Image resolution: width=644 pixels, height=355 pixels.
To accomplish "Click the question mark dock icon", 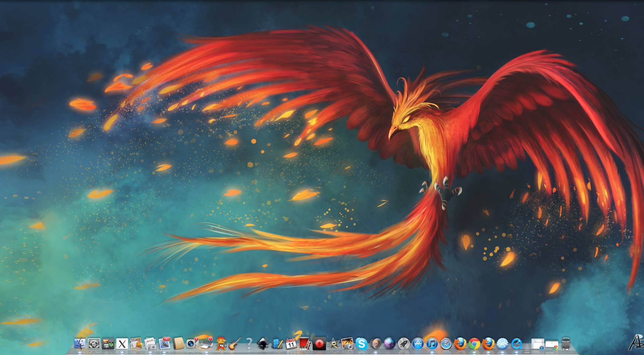I will pyautogui.click(x=249, y=344).
